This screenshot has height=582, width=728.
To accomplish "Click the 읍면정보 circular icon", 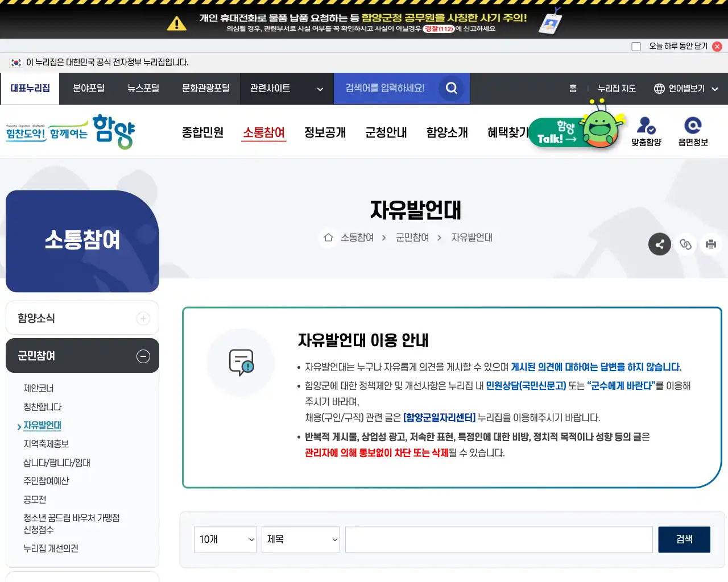I will (x=693, y=126).
